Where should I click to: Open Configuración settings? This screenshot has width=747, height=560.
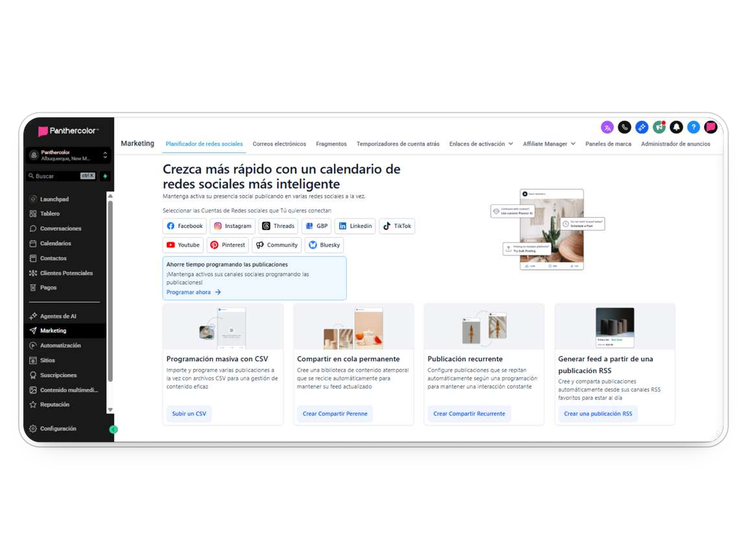pyautogui.click(x=58, y=428)
